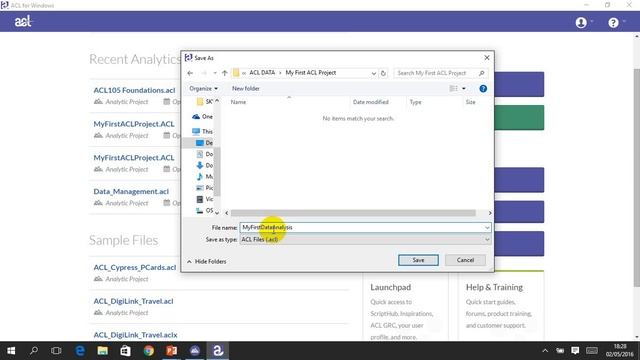Collapse folders with Hide Folders

click(207, 261)
